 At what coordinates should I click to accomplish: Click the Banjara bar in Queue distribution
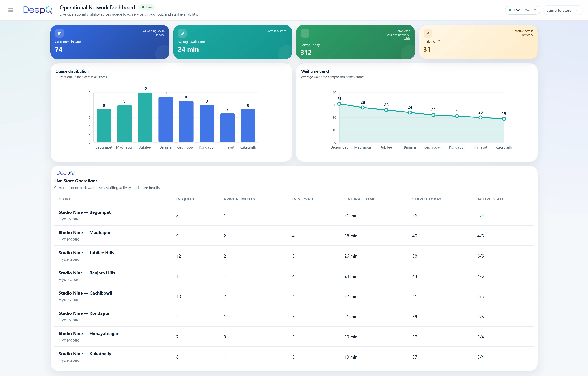click(x=166, y=119)
